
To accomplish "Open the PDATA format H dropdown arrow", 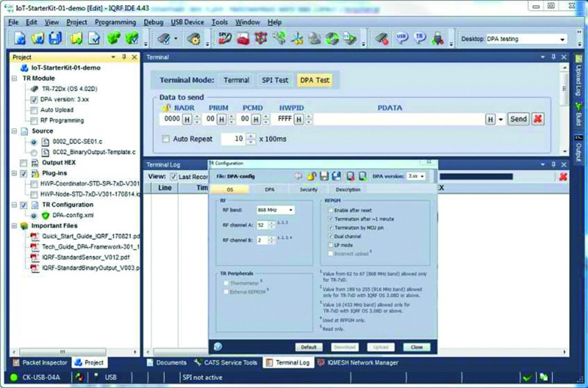I will (501, 119).
